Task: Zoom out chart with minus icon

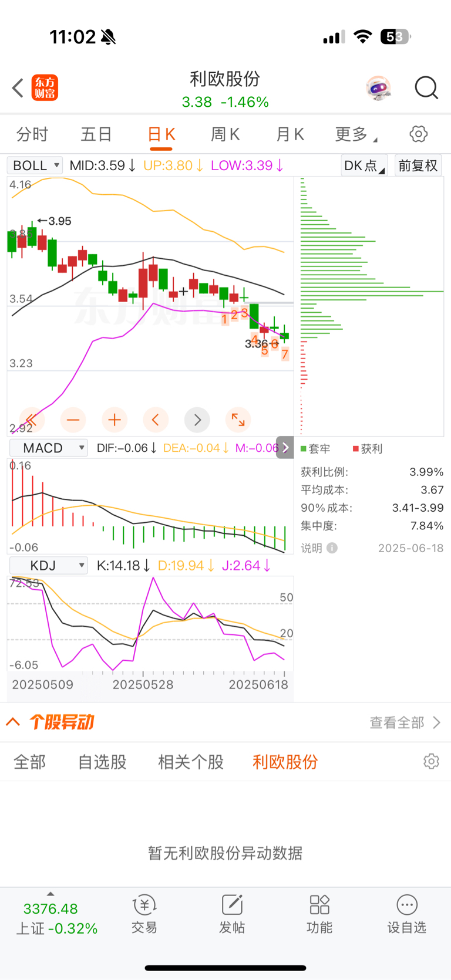Action: pos(73,420)
